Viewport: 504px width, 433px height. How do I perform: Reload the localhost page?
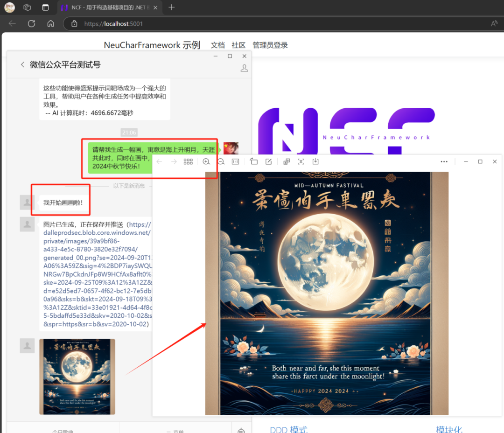pyautogui.click(x=32, y=23)
